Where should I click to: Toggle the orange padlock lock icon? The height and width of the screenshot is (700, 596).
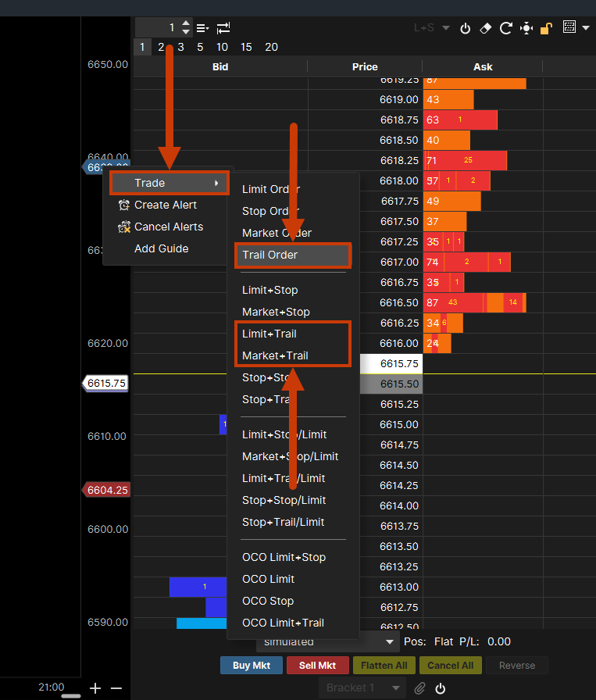coord(547,28)
